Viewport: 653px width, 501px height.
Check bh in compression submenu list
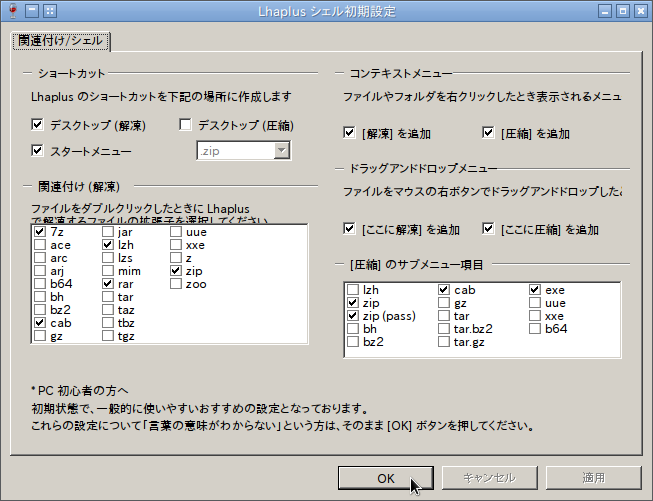point(353,329)
